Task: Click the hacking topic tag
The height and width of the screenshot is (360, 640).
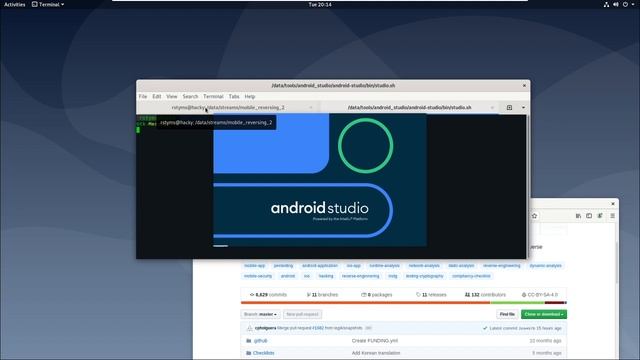Action: pos(326,276)
